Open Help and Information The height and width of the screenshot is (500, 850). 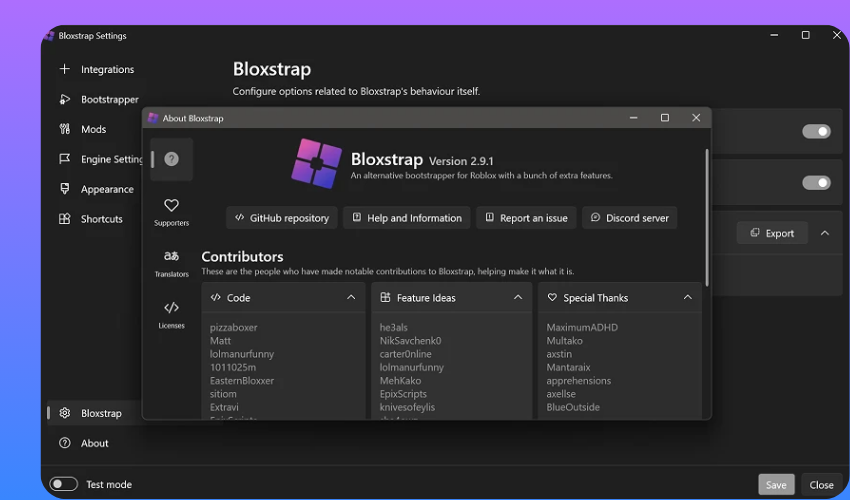(x=407, y=218)
